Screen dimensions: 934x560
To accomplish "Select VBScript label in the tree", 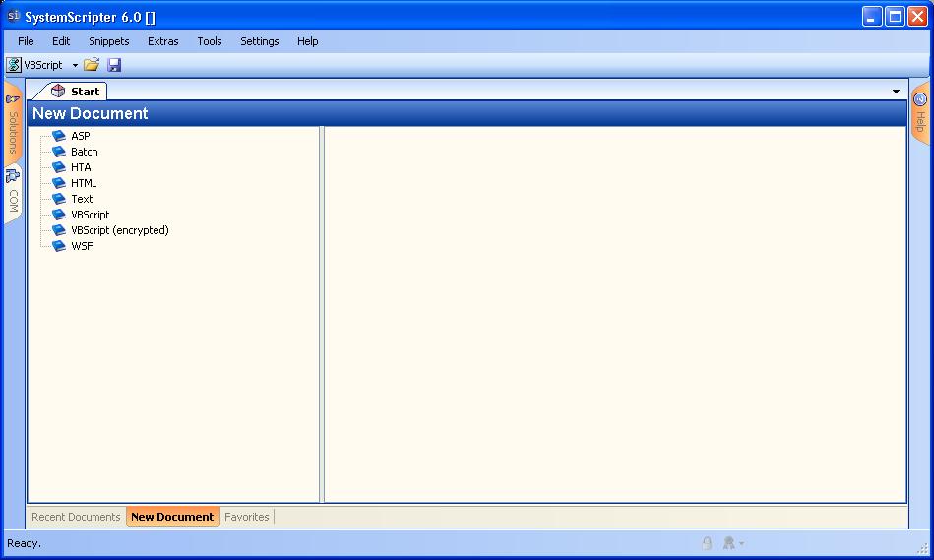I will coord(90,215).
